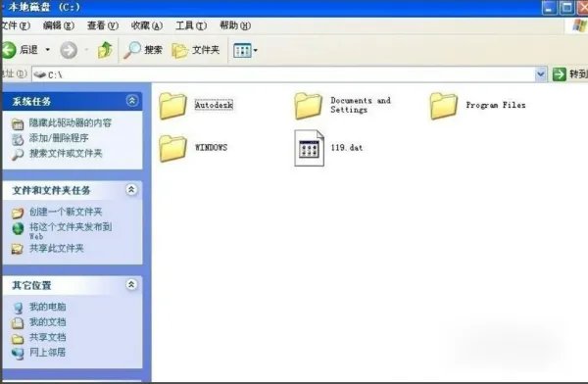The width and height of the screenshot is (588, 384).
Task: Select the WINDOWS folder icon
Action: click(x=172, y=149)
